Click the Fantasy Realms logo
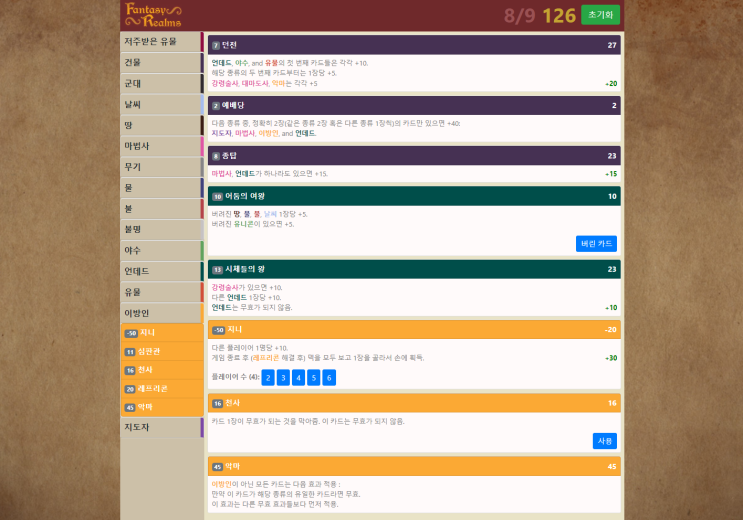The image size is (743, 520). pyautogui.click(x=153, y=15)
